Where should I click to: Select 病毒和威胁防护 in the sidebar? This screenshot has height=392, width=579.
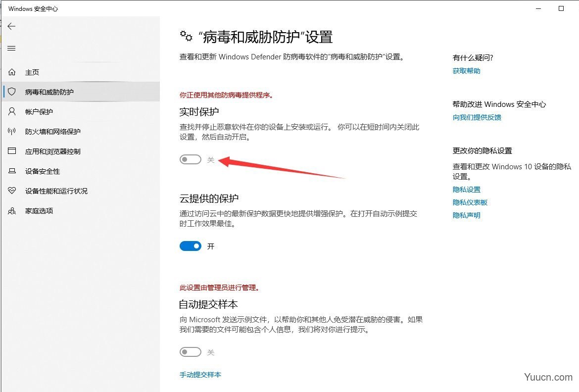82,92
